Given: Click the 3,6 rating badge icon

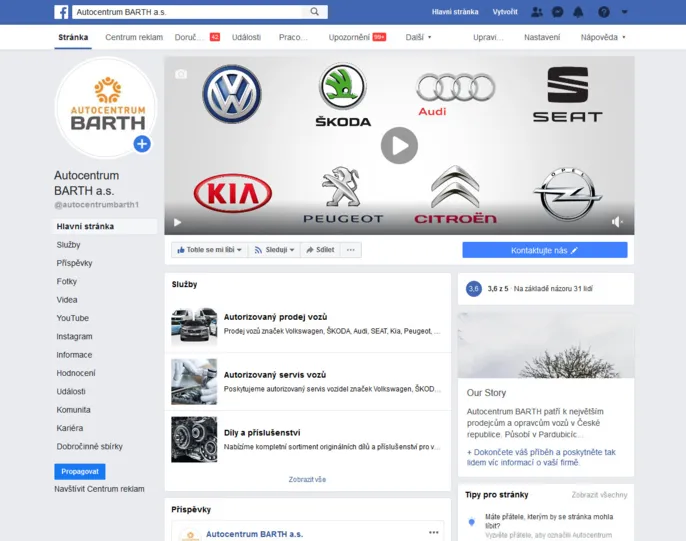Looking at the screenshot, I should (474, 289).
